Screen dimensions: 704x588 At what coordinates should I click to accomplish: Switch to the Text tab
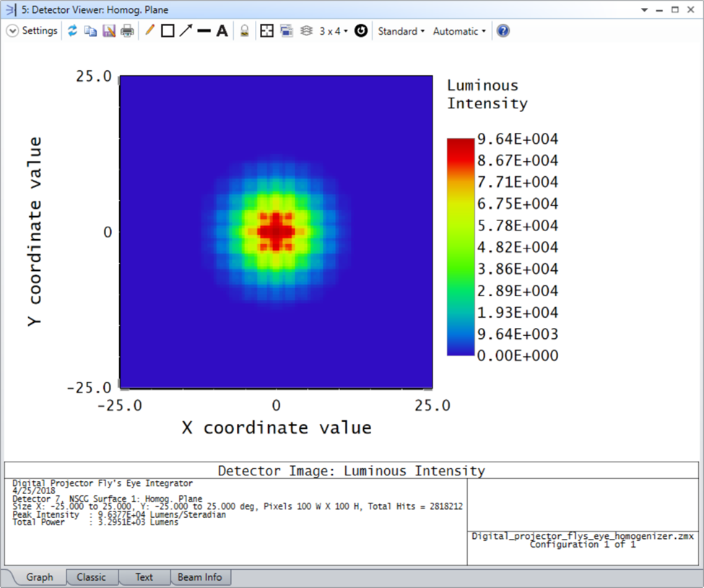(144, 576)
